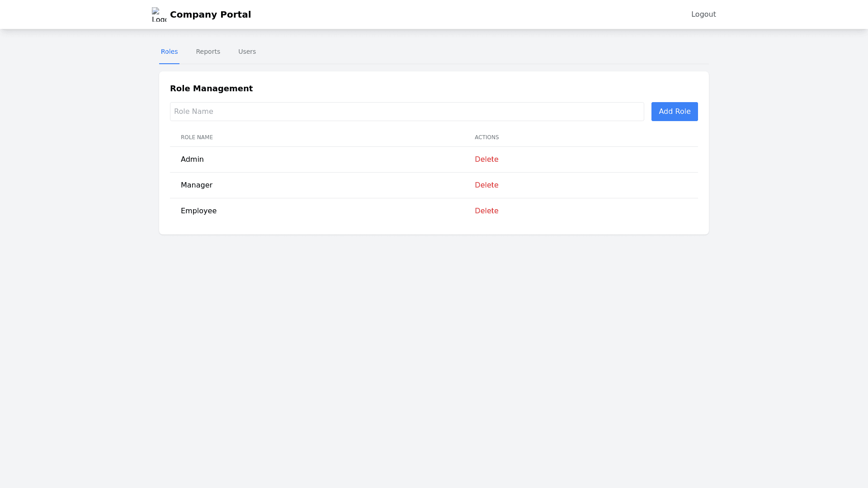Delete the Employee role

click(486, 211)
